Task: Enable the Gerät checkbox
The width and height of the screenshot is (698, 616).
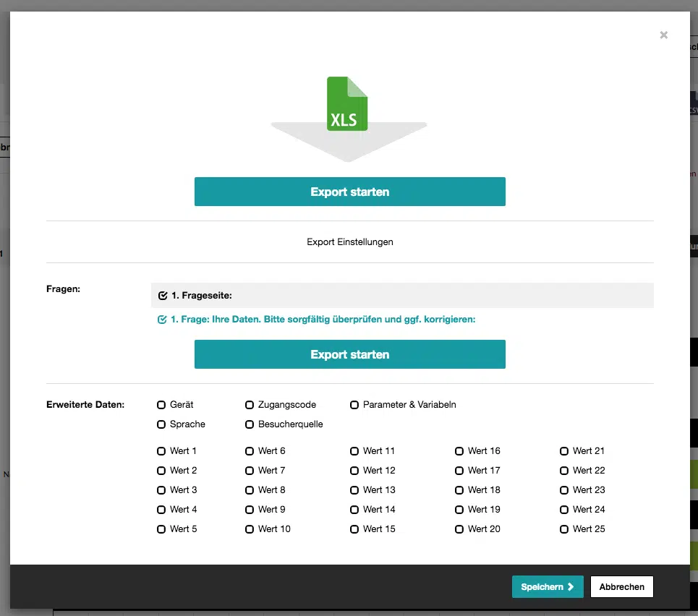Action: [x=161, y=405]
